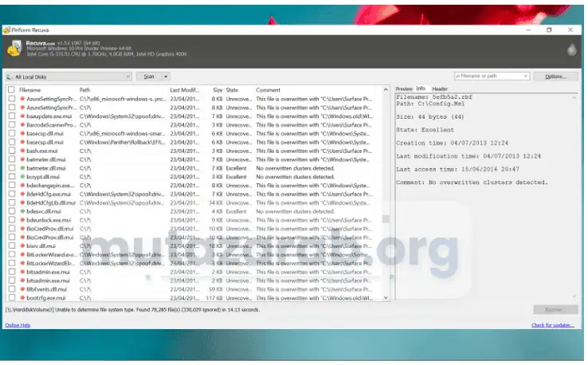Viewport: 588px width, 365px height.
Task: Click the State: Excellent line in Info panel
Action: pos(425,130)
